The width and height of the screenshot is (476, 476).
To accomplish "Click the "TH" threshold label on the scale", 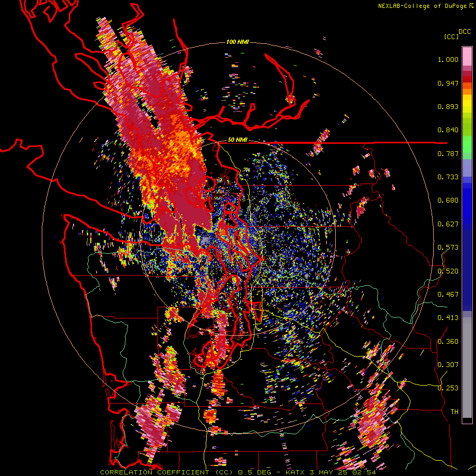I will (x=454, y=412).
